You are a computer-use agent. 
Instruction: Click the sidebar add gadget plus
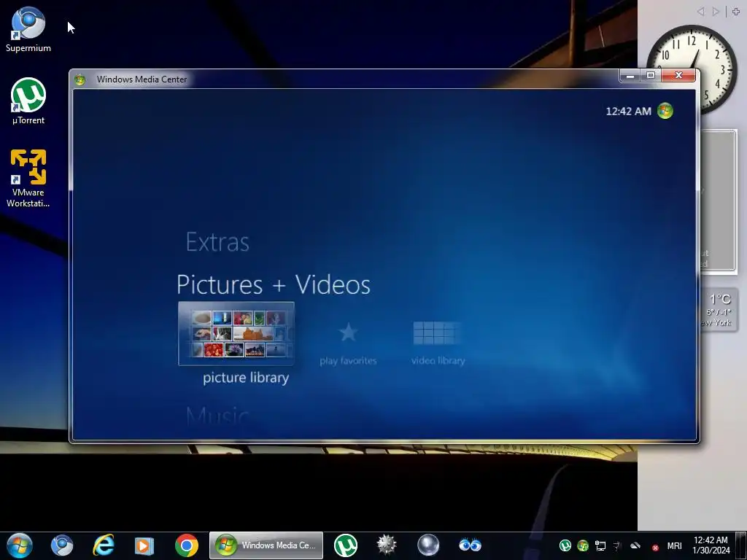click(x=736, y=12)
